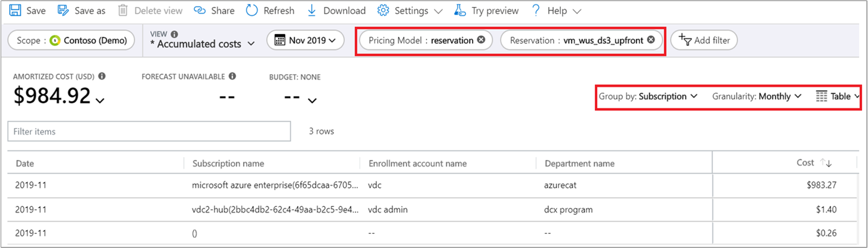Click the info icon beside Amortized Cost

coord(102,76)
